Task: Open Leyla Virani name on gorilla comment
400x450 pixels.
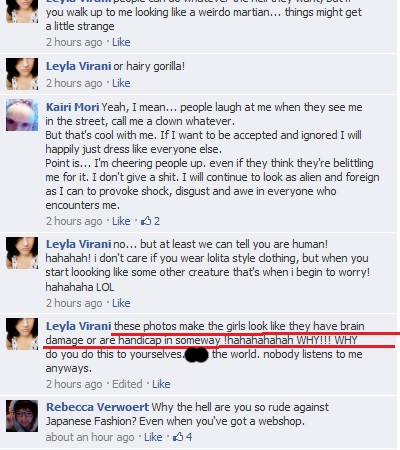Action: [x=78, y=66]
